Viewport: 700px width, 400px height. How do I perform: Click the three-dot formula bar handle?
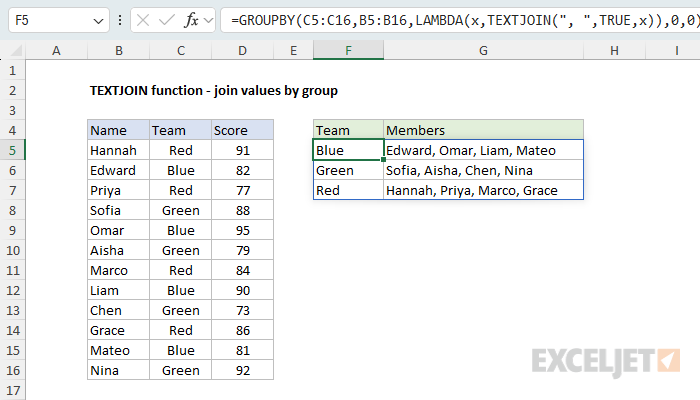coord(120,20)
